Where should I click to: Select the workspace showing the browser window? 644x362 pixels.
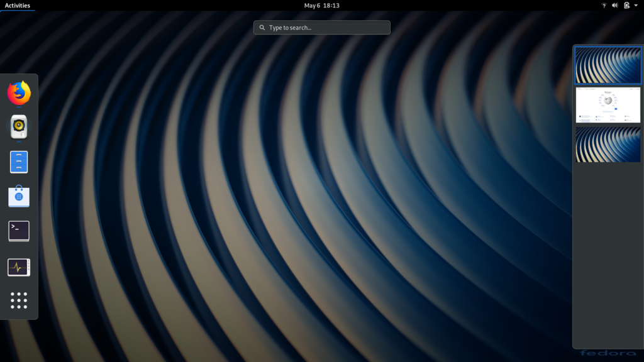pos(608,105)
